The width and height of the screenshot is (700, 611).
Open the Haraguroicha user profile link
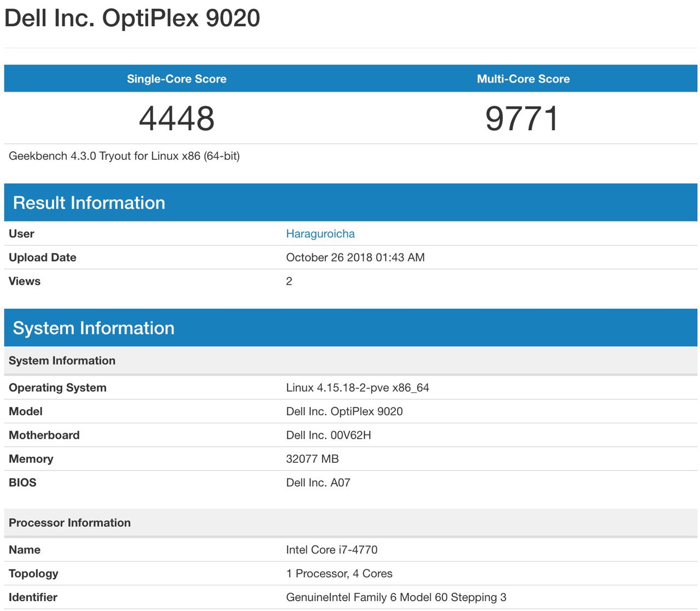pyautogui.click(x=320, y=234)
